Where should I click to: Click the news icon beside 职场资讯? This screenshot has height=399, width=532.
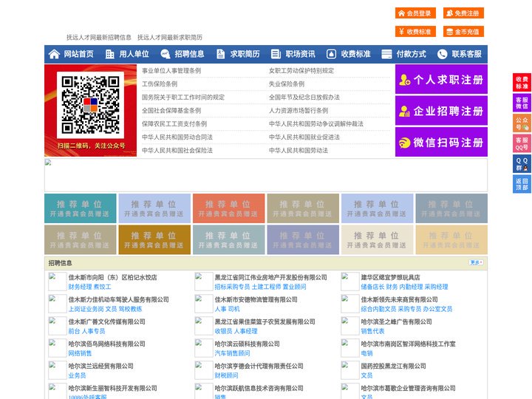pos(276,54)
